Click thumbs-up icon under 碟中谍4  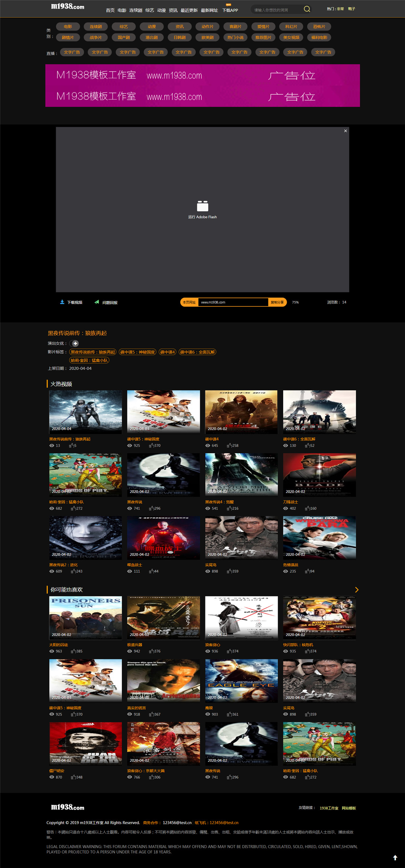(229, 445)
